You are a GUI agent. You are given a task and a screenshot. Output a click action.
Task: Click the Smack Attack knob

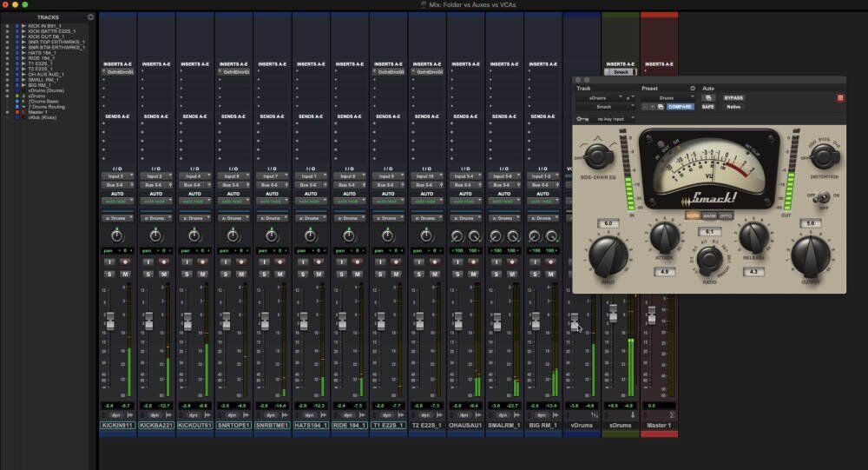click(664, 236)
